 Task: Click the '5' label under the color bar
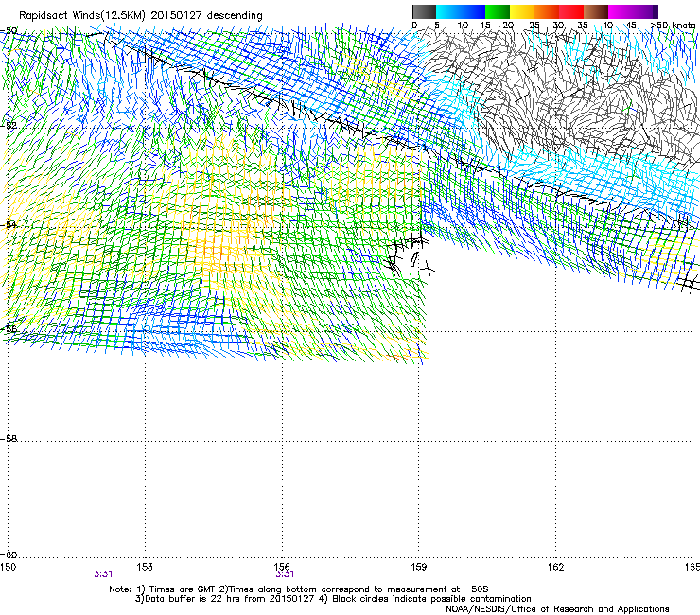tap(437, 26)
